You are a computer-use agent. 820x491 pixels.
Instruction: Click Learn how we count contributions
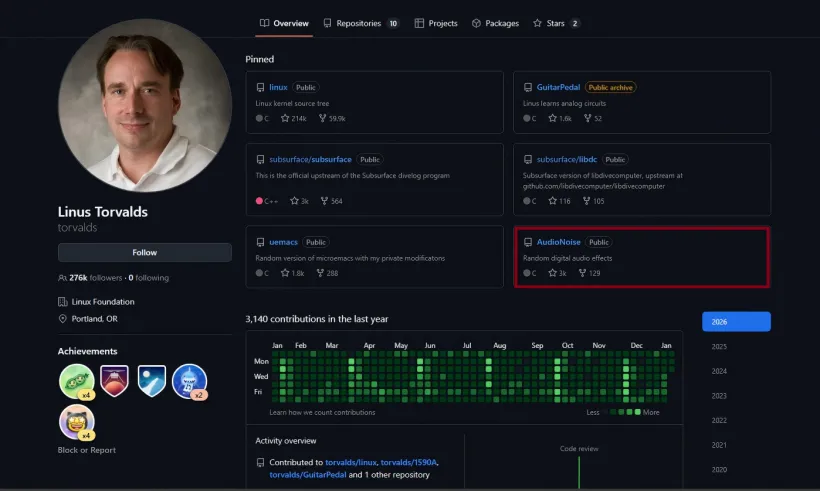click(x=322, y=413)
